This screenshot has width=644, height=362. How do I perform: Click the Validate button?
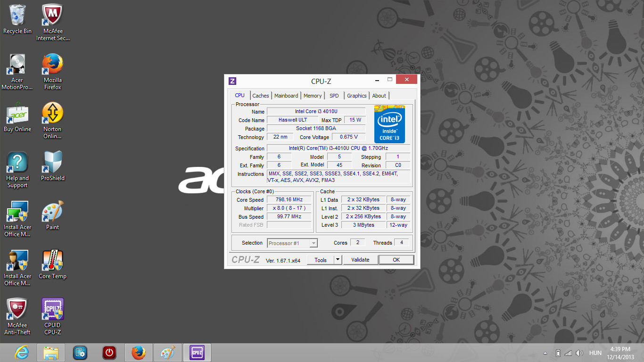360,260
